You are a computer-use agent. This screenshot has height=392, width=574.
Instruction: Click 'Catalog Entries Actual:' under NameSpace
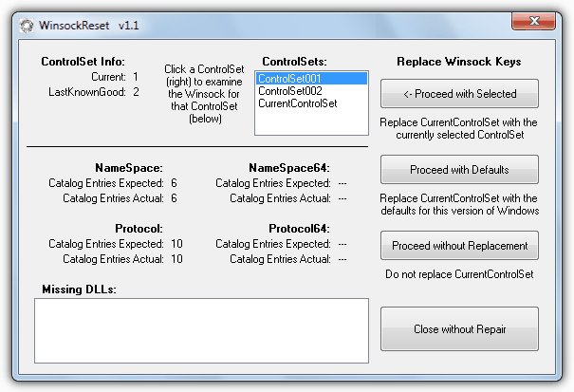click(113, 198)
